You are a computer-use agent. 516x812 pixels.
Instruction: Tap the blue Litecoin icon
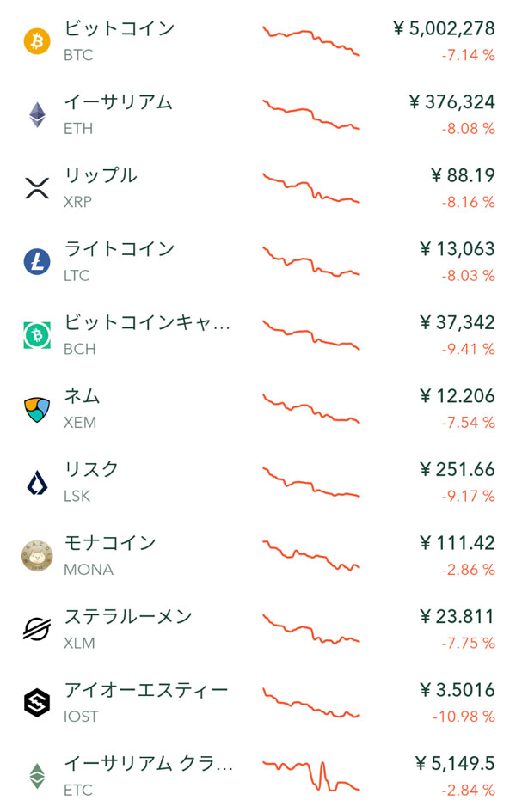point(37,261)
